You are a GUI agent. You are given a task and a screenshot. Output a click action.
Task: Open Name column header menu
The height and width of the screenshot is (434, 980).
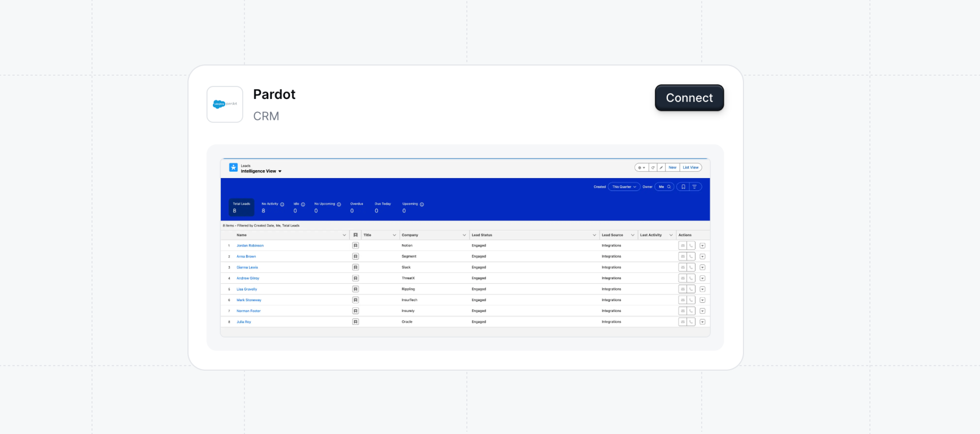(344, 235)
